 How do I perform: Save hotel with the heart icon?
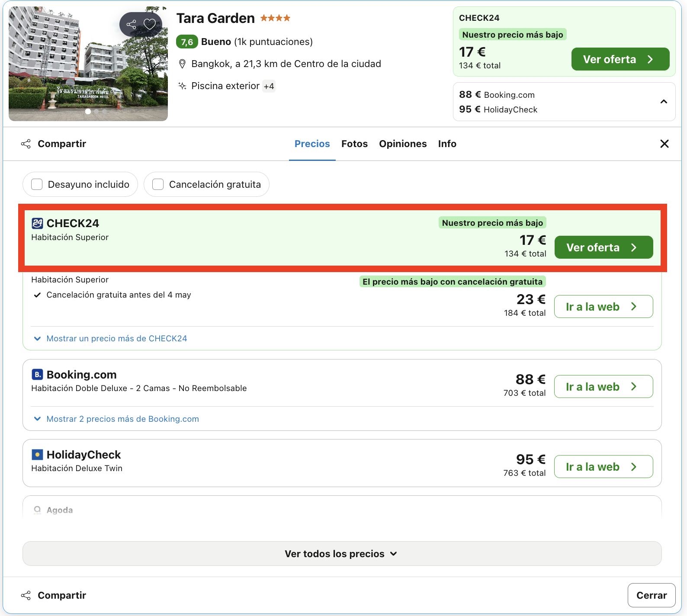150,24
